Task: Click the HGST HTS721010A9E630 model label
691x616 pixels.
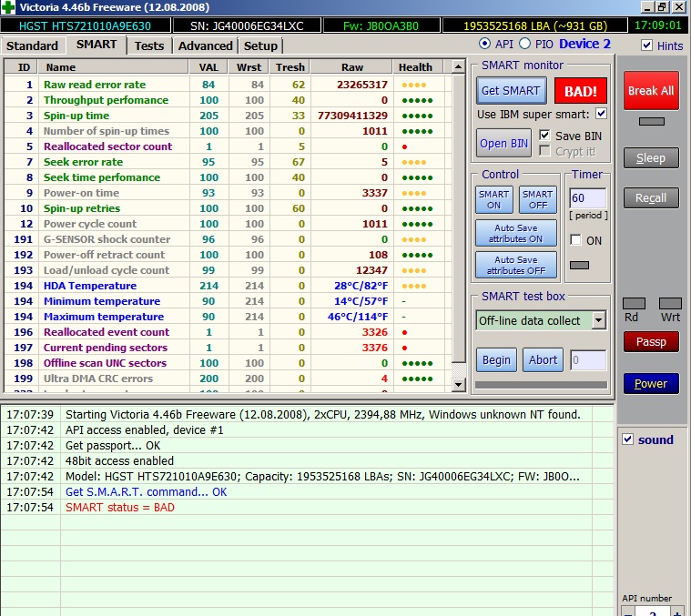Action: click(x=85, y=26)
